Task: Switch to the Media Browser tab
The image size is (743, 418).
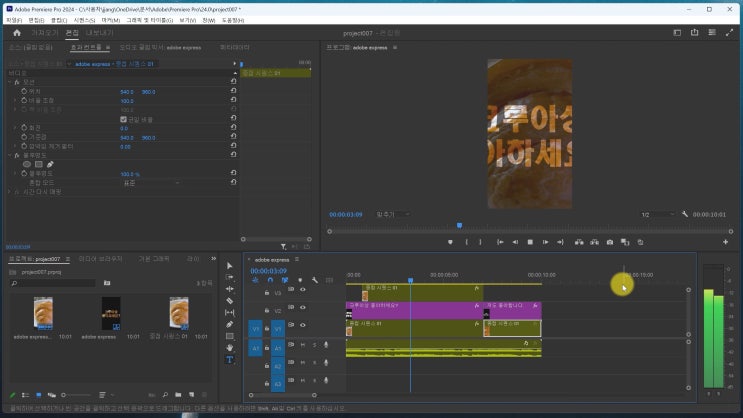Action: tap(100, 258)
